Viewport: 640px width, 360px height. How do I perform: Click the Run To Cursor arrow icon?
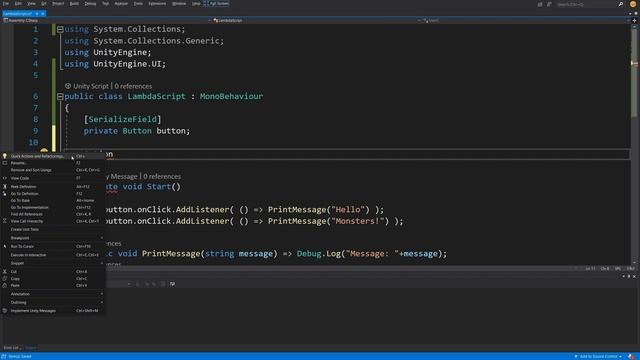[4, 246]
